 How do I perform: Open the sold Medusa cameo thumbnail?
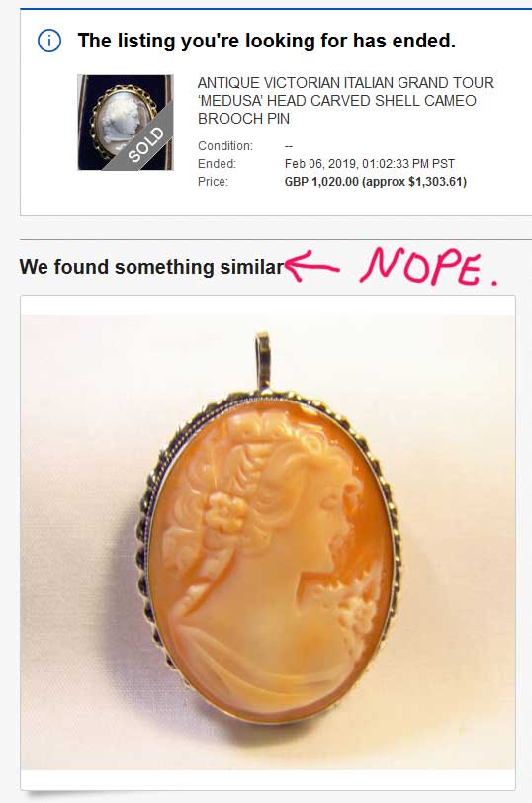coord(126,123)
